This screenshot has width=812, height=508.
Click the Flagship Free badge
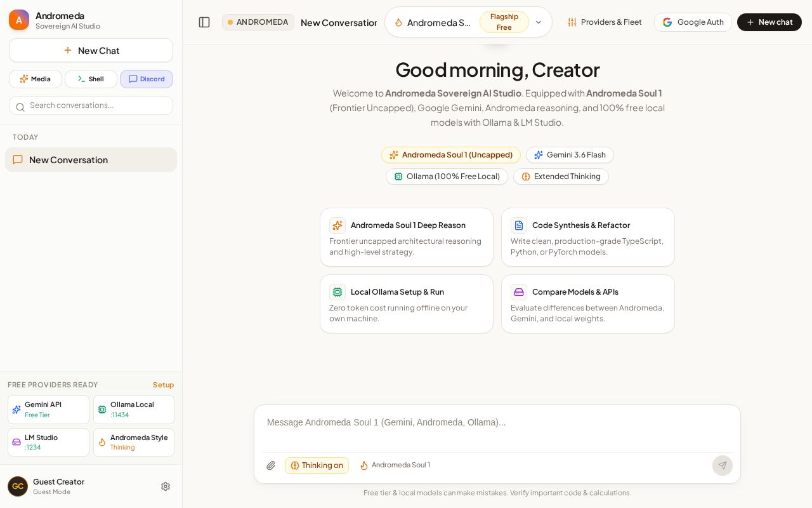504,22
